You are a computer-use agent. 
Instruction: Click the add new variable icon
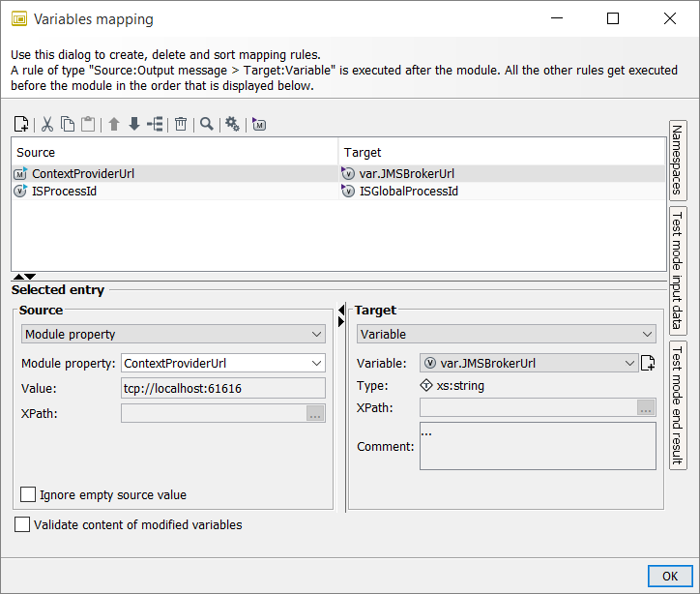click(x=648, y=364)
